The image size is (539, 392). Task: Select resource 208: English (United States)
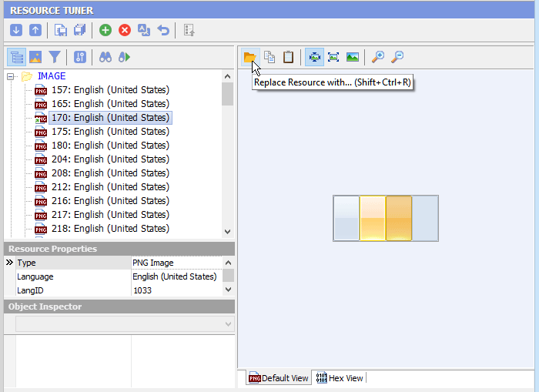click(x=110, y=173)
